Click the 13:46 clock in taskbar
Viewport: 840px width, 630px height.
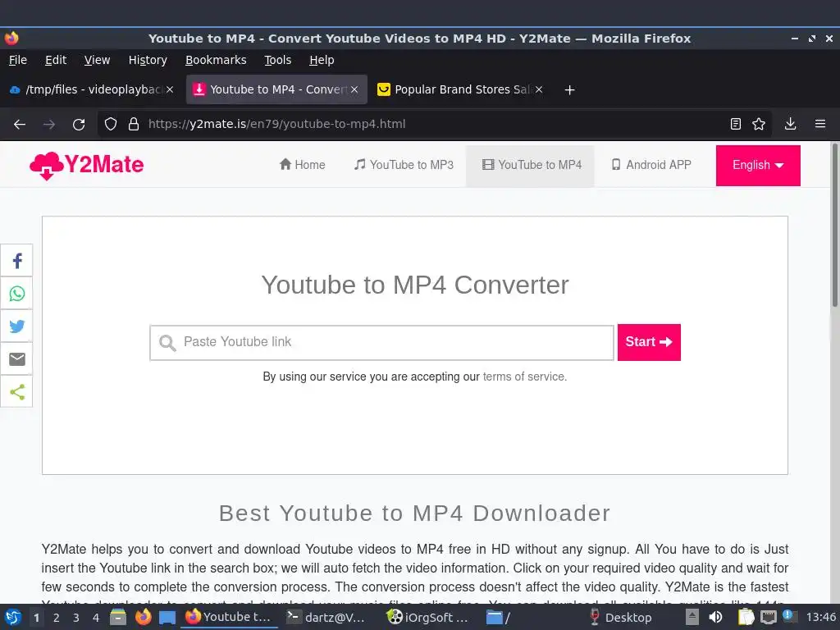tap(820, 618)
